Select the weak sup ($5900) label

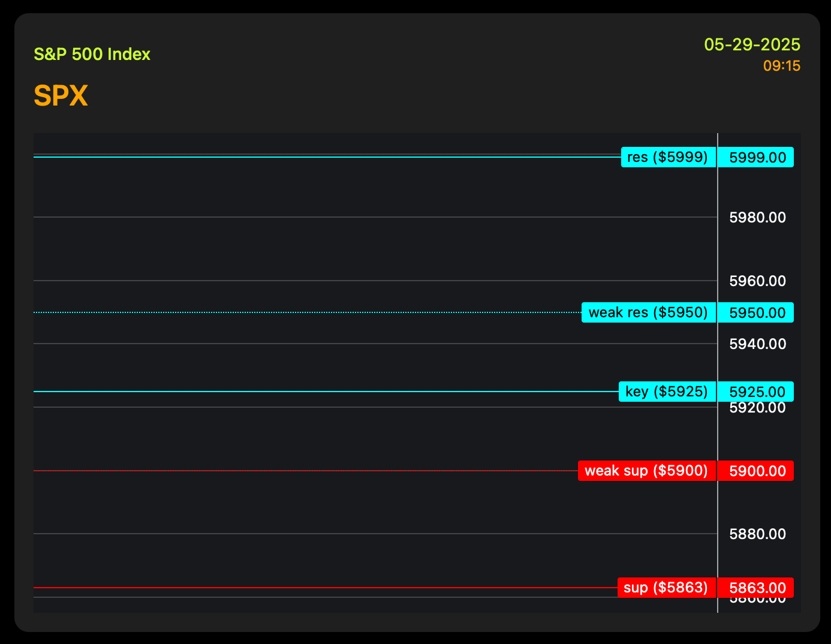[x=647, y=471]
